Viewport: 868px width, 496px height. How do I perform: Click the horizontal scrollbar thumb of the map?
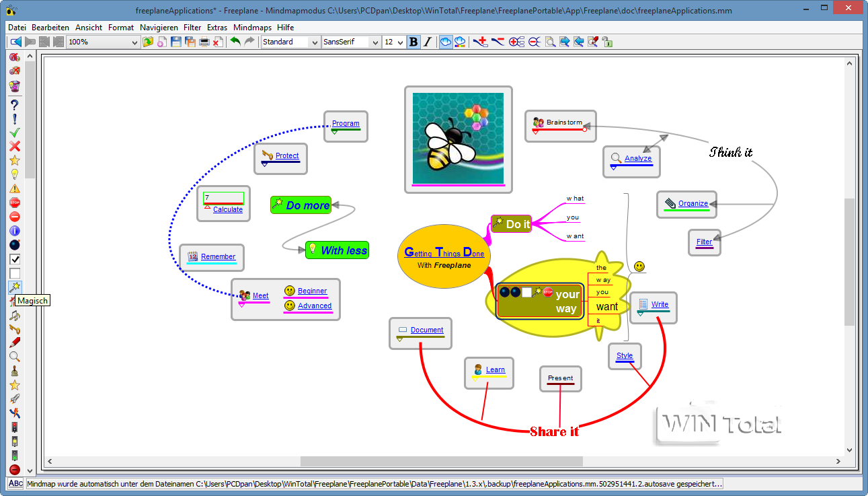442,461
